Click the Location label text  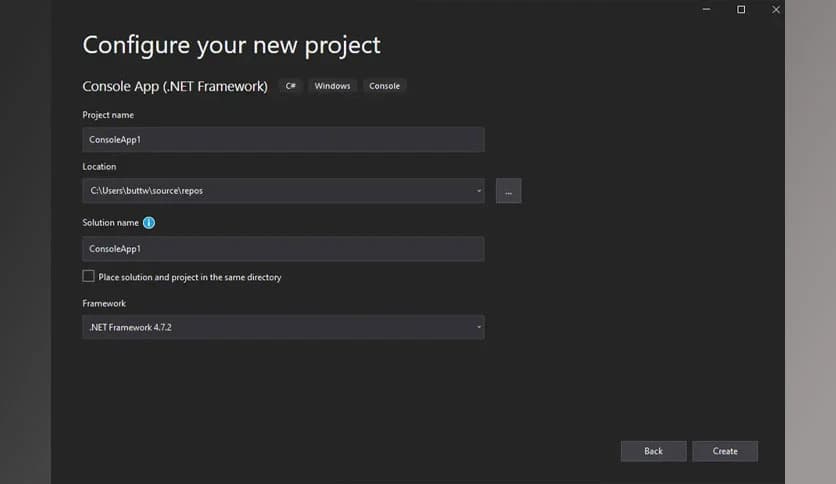99,167
